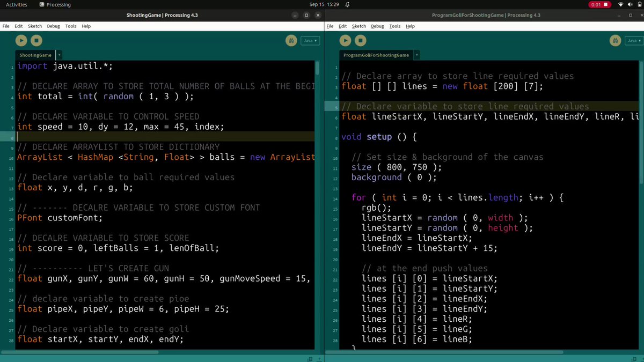Expand the ShootingGame tab arrow menu
The image size is (644, 362).
point(59,55)
